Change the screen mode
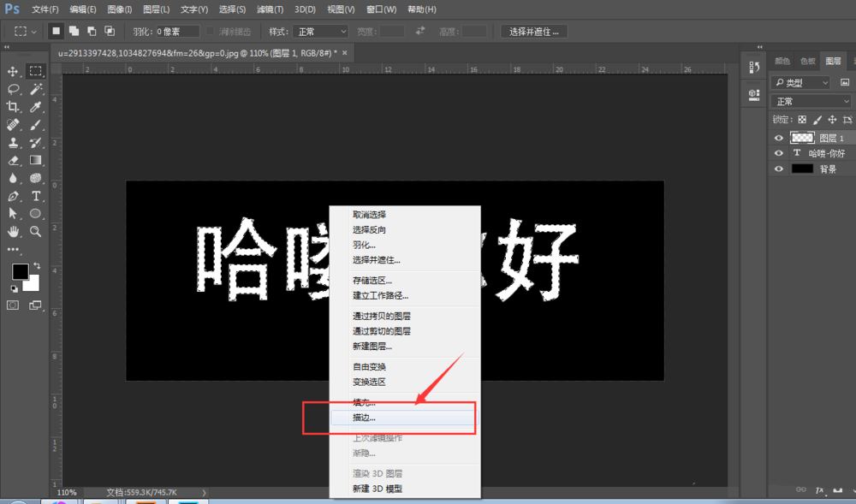This screenshot has width=856, height=504. pos(35,305)
